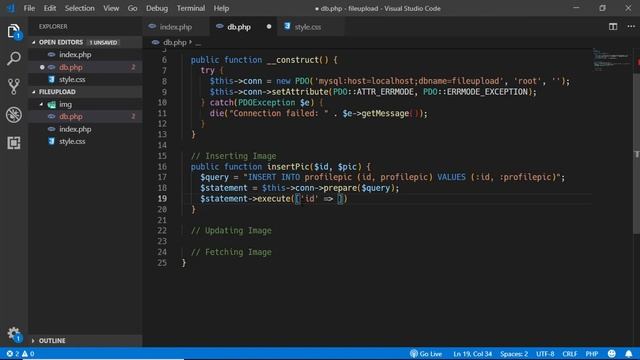
Task: Switch to the index.php tab
Action: click(x=176, y=27)
